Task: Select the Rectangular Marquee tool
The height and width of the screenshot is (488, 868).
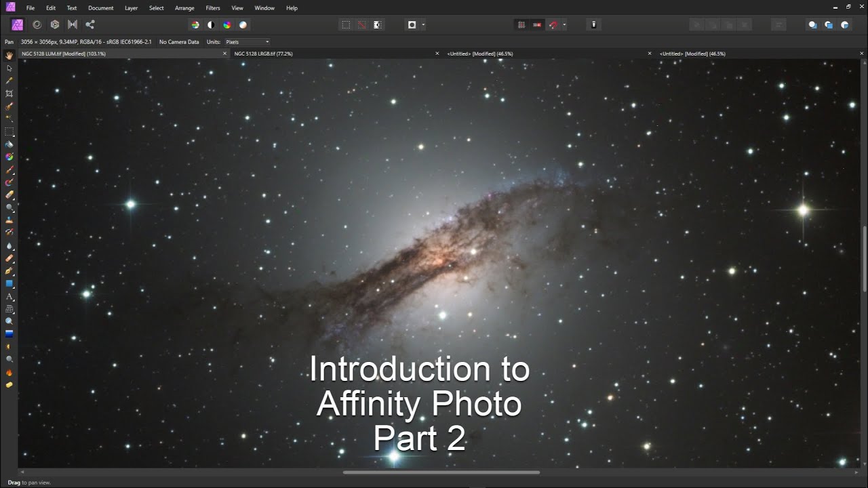Action: 9,131
